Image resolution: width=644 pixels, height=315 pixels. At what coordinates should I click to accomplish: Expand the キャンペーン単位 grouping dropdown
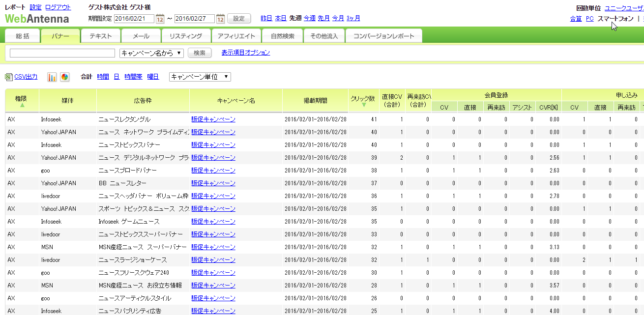[200, 77]
